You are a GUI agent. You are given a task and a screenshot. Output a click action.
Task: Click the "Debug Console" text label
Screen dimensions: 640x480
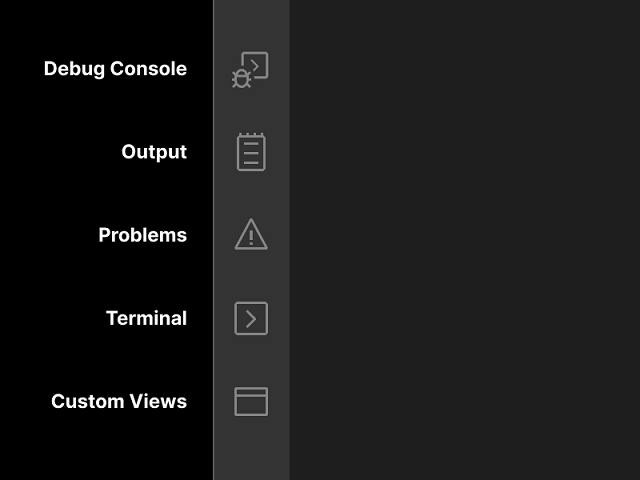(x=115, y=69)
